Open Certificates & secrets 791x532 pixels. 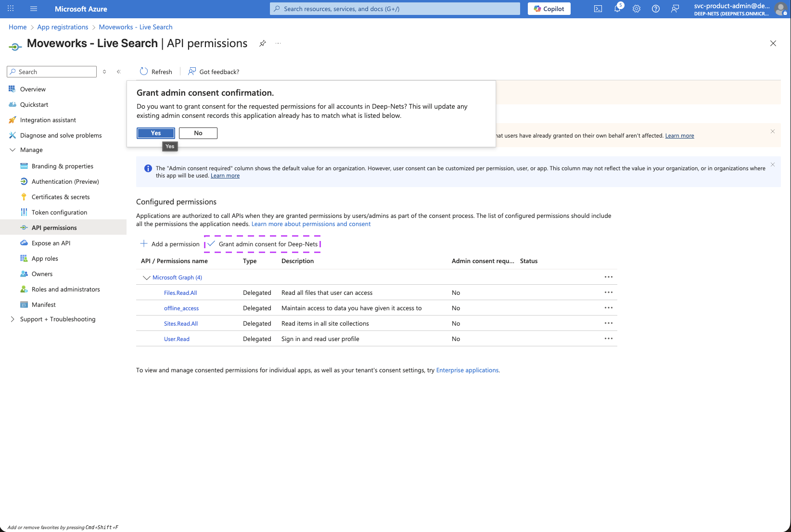(61, 197)
